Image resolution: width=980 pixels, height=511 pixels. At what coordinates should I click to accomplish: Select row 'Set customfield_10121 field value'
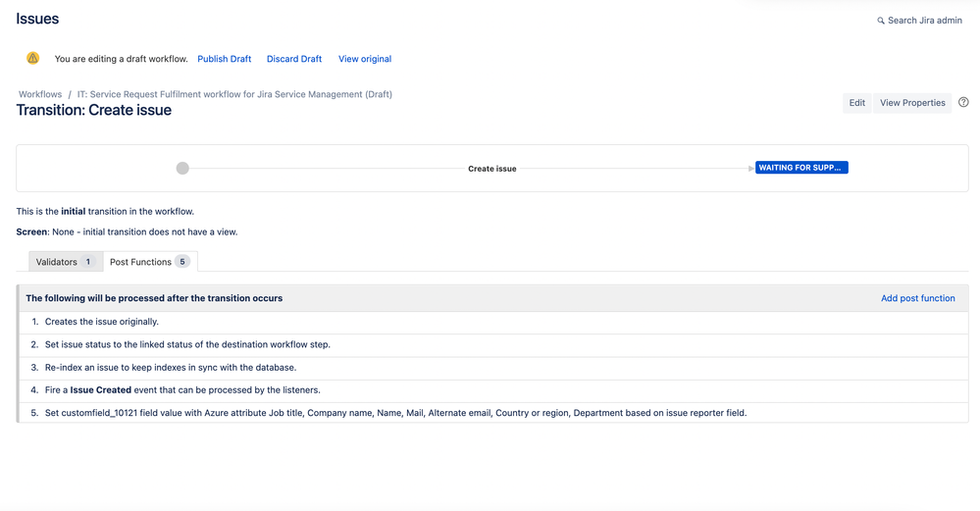click(x=493, y=413)
